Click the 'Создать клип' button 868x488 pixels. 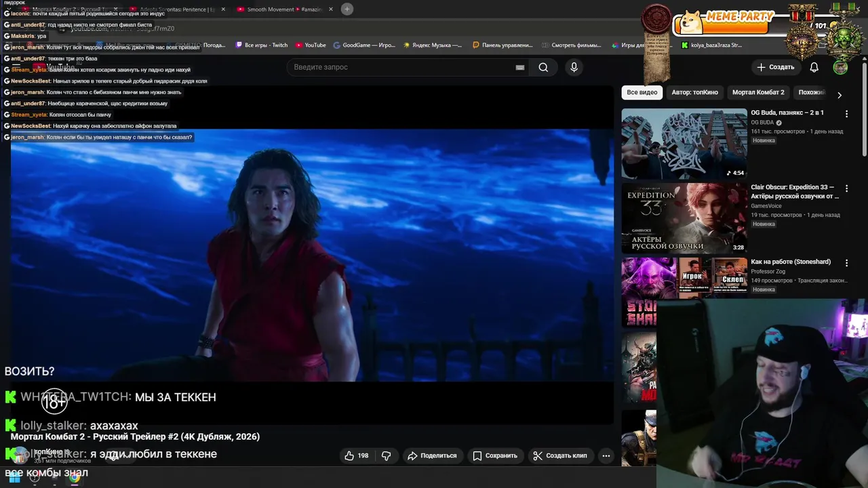click(560, 455)
